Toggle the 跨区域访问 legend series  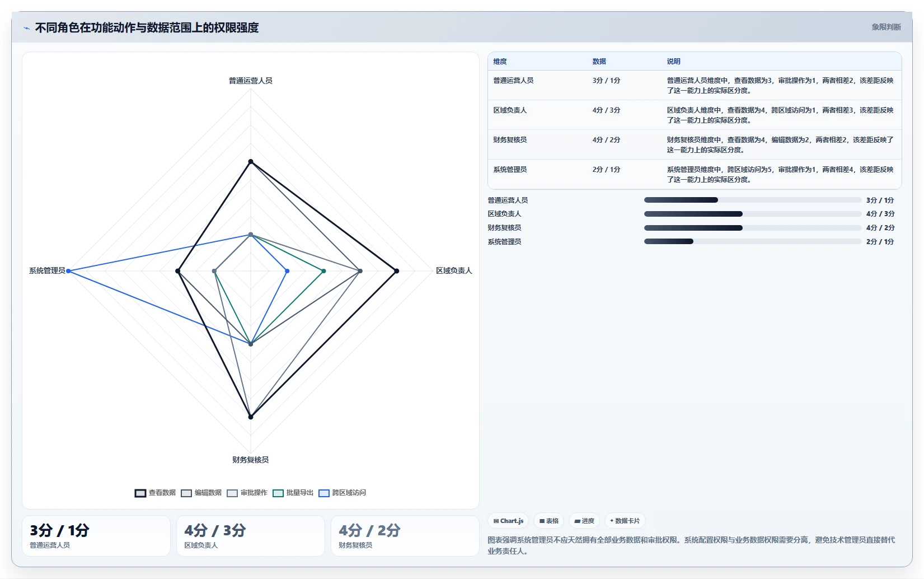[342, 493]
